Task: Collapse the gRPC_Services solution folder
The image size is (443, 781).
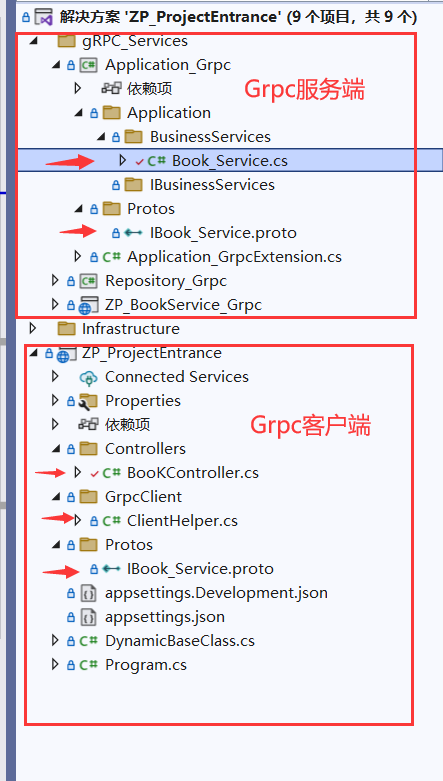Action: tap(33, 41)
